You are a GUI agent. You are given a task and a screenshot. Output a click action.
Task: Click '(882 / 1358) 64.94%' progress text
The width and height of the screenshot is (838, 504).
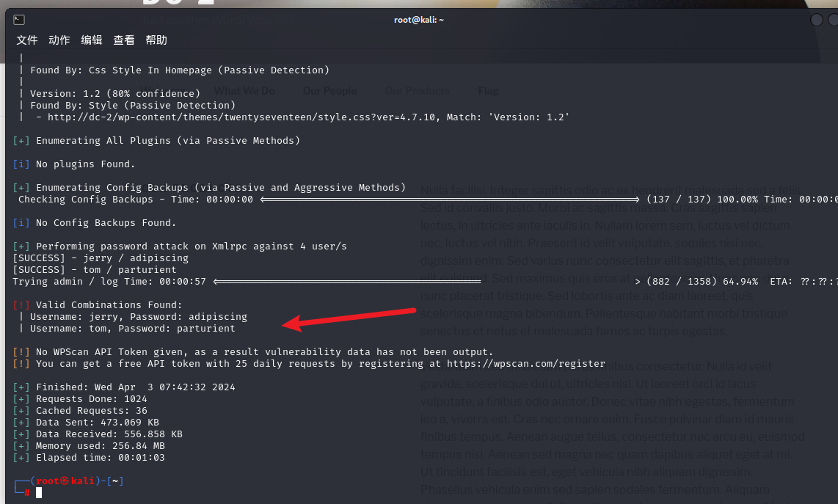tap(702, 281)
